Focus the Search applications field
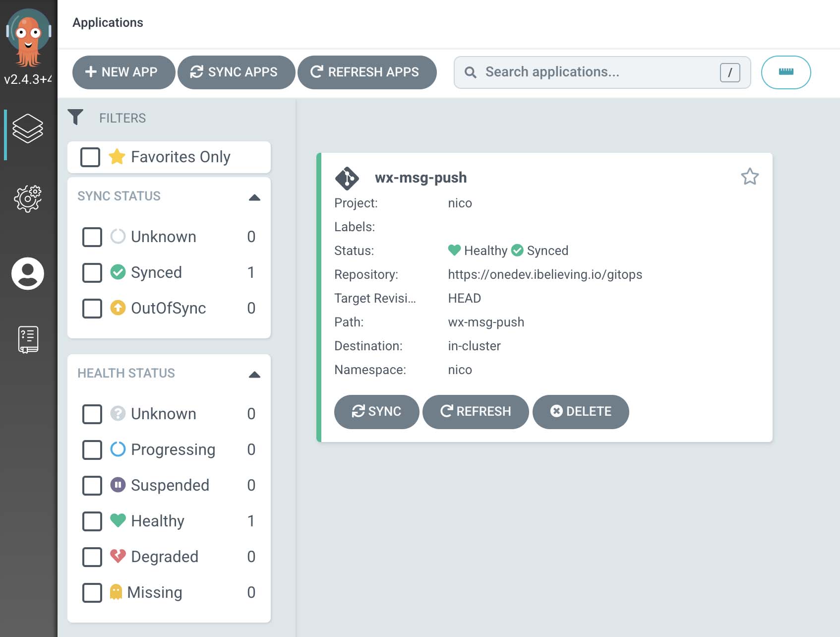Image resolution: width=840 pixels, height=637 pixels. pyautogui.click(x=602, y=72)
